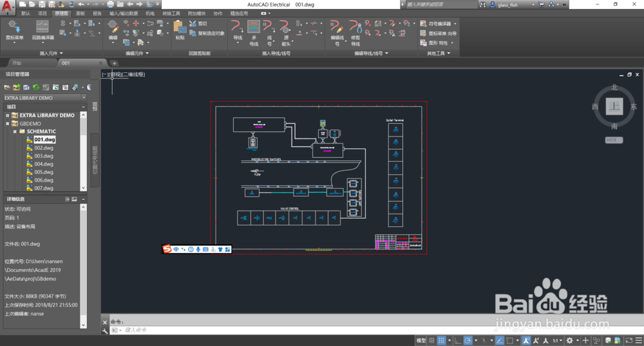Open the 图标菜单向导 icon menu wizard
This screenshot has width=644, height=346.
point(438,34)
